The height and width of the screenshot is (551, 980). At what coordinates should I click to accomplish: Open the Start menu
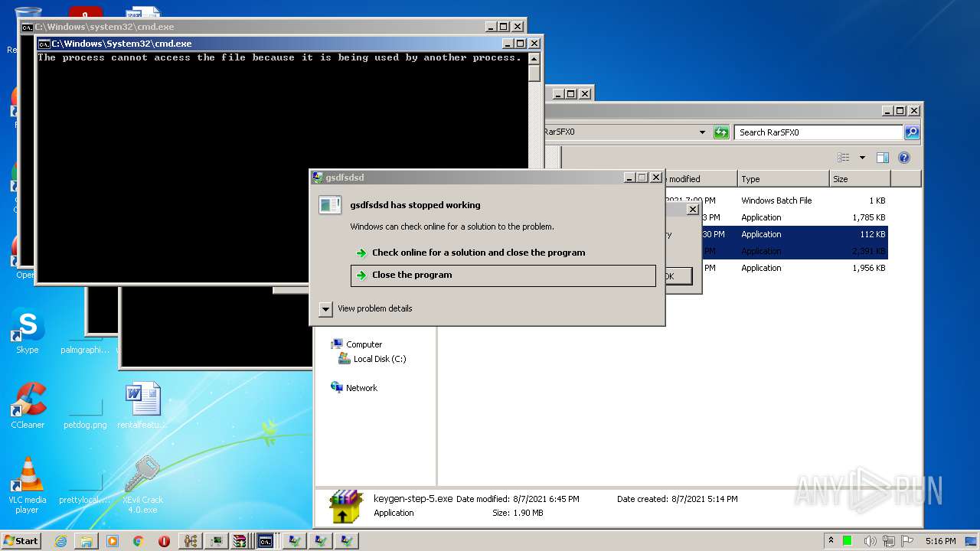click(x=21, y=541)
